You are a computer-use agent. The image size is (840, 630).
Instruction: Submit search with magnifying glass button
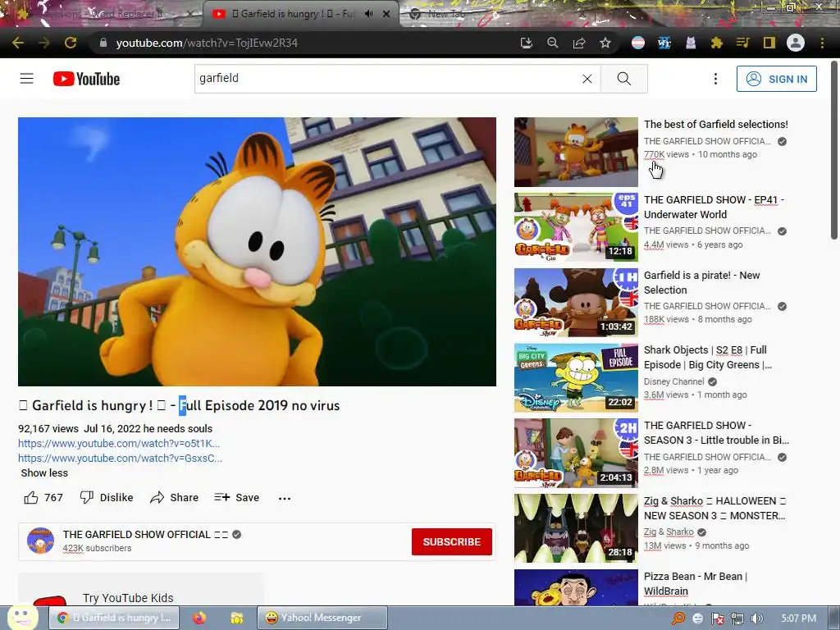tap(624, 79)
